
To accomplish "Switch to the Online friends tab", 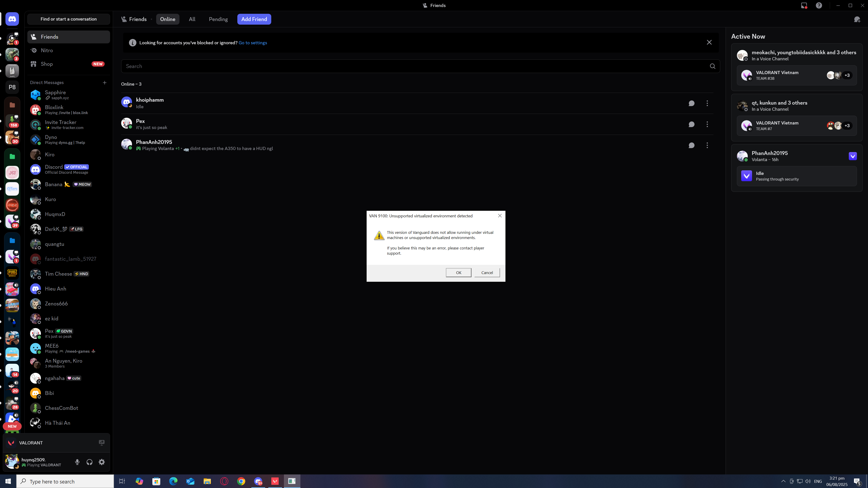I will [x=167, y=19].
